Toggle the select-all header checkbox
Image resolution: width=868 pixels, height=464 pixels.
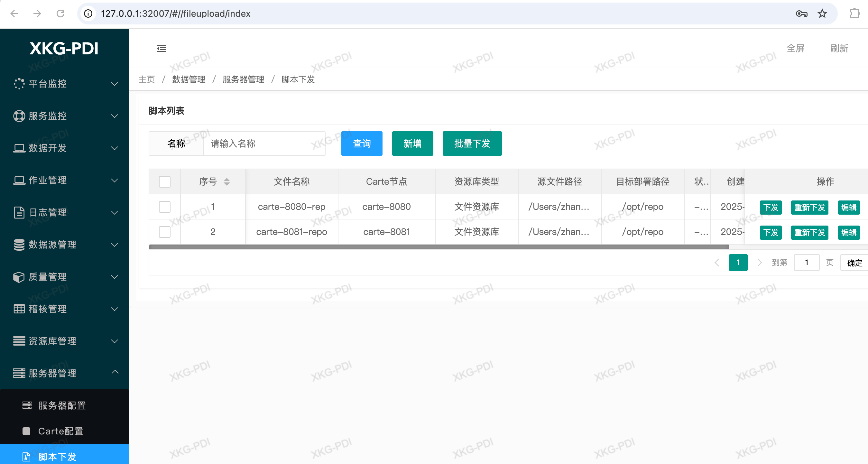pyautogui.click(x=164, y=181)
